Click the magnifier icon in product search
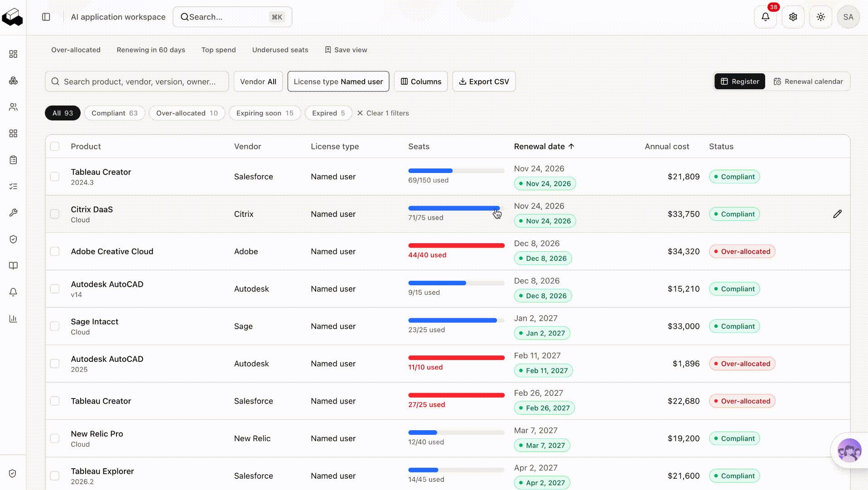This screenshot has height=490, width=868. (x=55, y=82)
